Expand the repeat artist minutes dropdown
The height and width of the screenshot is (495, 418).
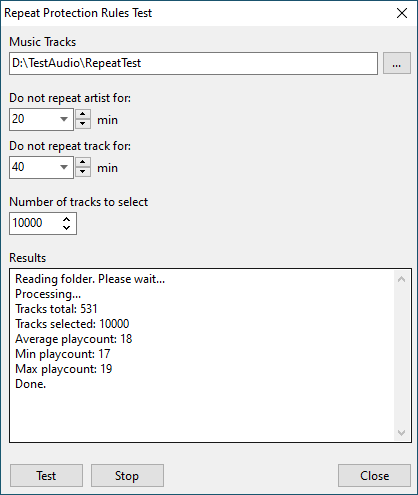point(64,119)
